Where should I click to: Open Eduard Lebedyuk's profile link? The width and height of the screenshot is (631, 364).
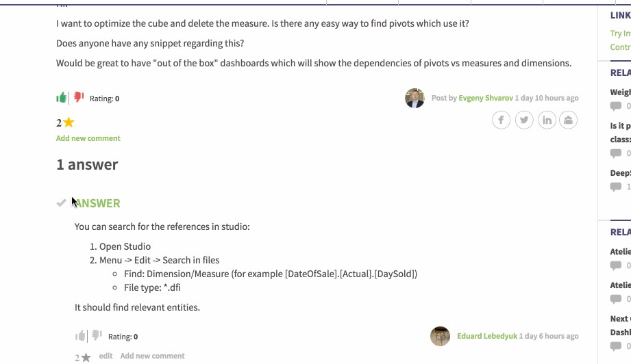[x=486, y=336]
